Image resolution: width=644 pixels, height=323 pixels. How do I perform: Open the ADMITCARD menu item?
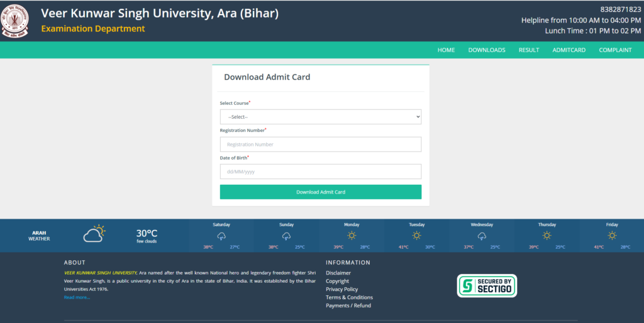(569, 50)
